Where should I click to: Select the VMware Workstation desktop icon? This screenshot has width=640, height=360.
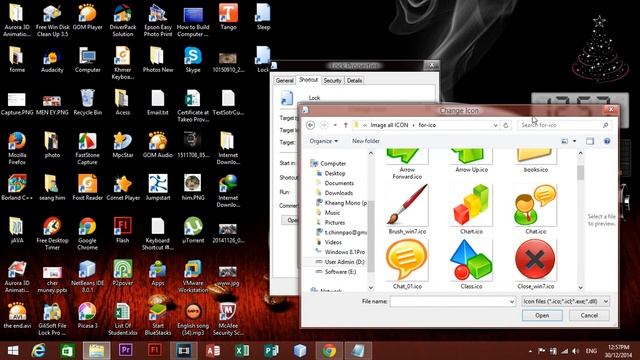click(193, 276)
